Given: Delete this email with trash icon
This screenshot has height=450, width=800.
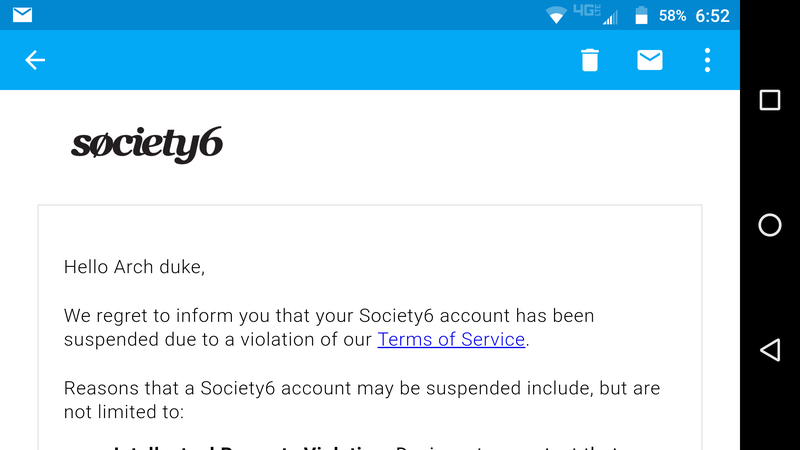Looking at the screenshot, I should pyautogui.click(x=590, y=60).
